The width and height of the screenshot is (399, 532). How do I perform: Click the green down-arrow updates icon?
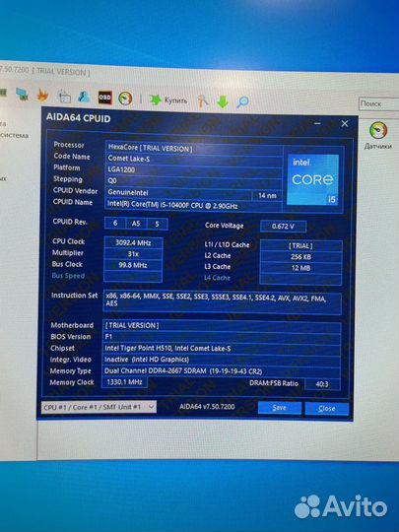(x=223, y=101)
